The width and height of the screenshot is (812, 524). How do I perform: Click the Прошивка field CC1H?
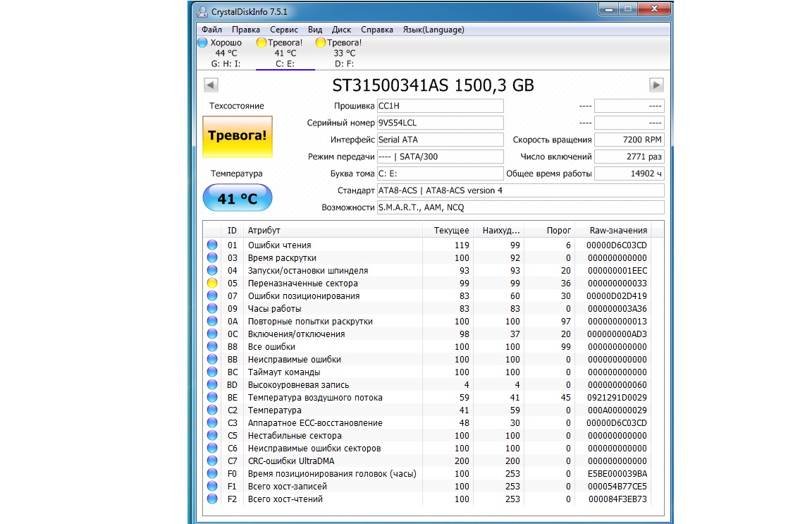click(440, 106)
